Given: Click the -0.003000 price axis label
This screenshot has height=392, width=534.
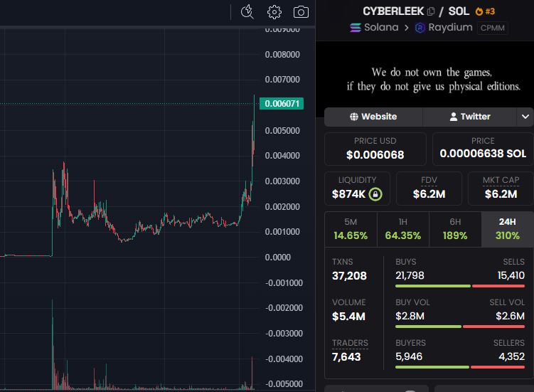Looking at the screenshot, I should (284, 334).
